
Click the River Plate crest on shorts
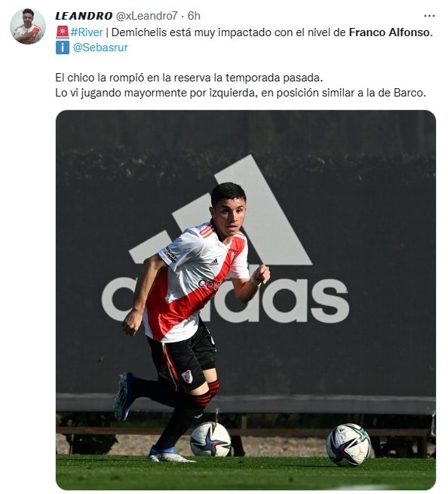point(187,376)
